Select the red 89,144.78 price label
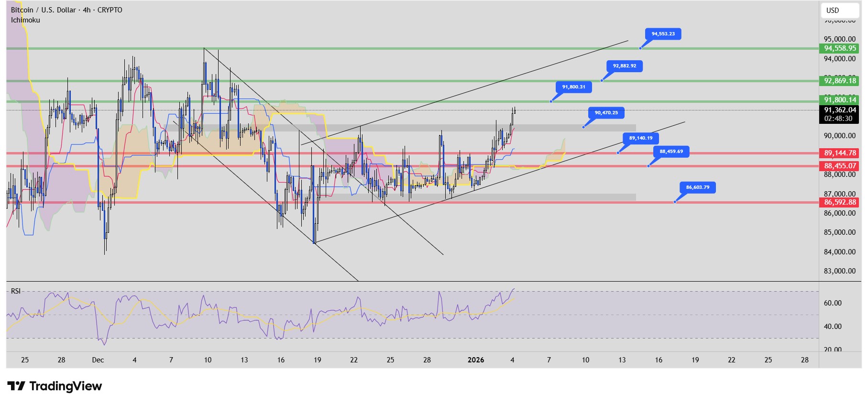The width and height of the screenshot is (868, 404). coord(840,153)
